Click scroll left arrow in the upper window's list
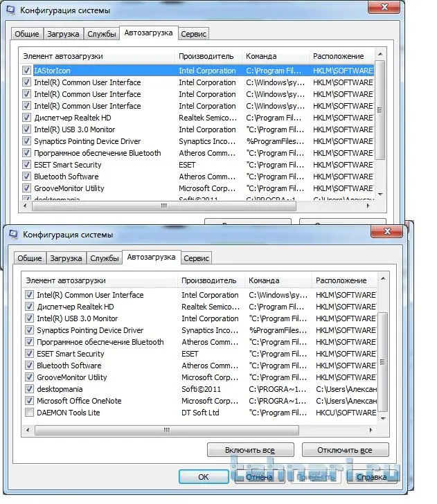Screen dimensions: 437x504 (25, 206)
